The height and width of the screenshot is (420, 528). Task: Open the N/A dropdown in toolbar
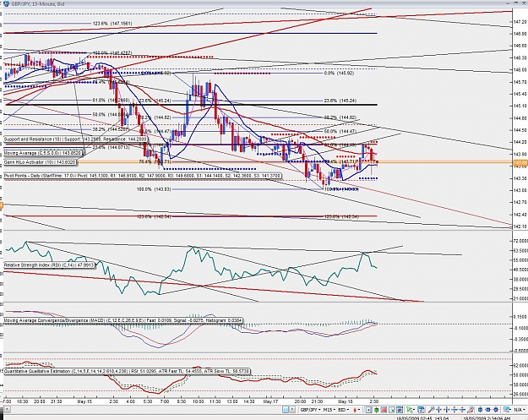pos(520,410)
